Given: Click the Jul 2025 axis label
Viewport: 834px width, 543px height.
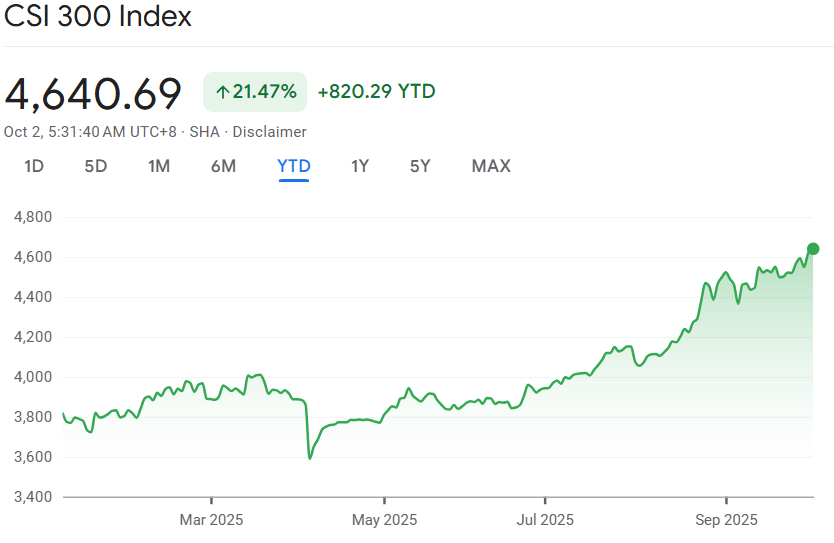Looking at the screenshot, I should coord(545,520).
